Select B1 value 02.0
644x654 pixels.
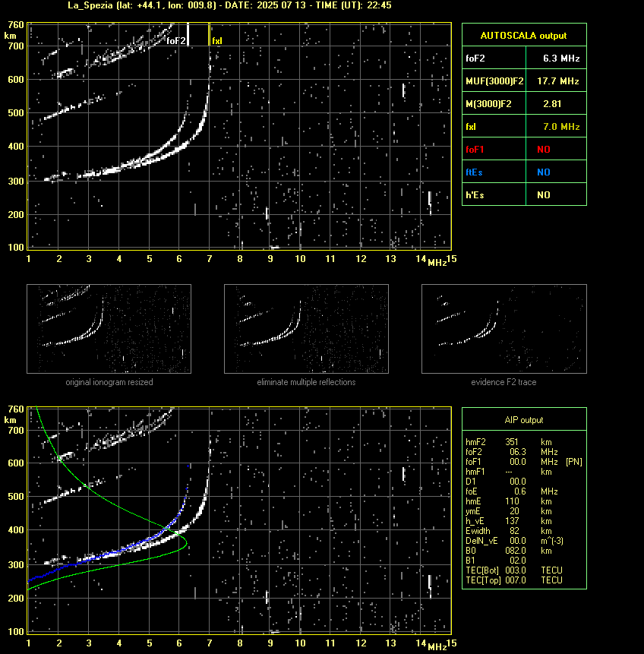point(518,561)
